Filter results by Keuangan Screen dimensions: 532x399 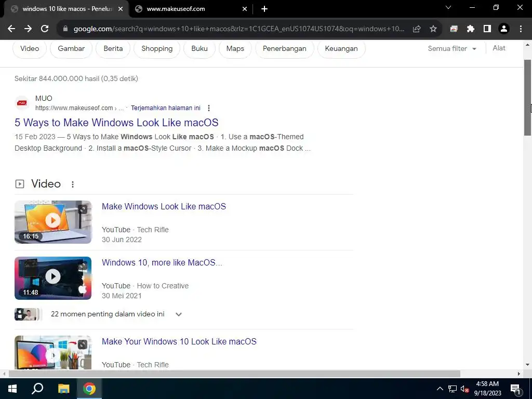coord(341,48)
